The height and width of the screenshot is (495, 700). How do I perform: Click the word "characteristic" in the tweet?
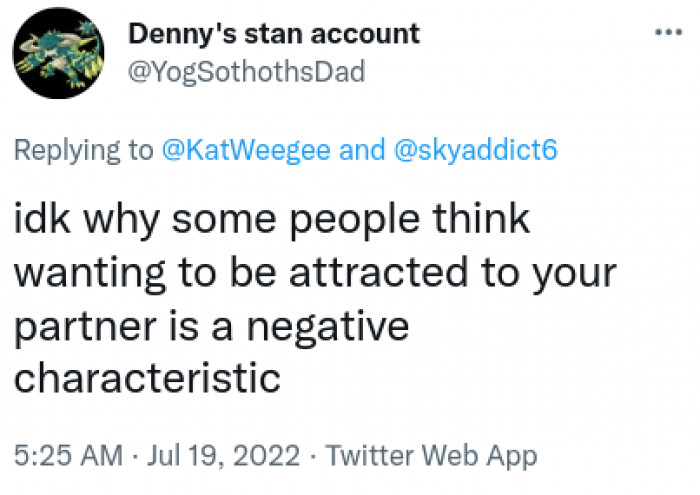(x=146, y=380)
